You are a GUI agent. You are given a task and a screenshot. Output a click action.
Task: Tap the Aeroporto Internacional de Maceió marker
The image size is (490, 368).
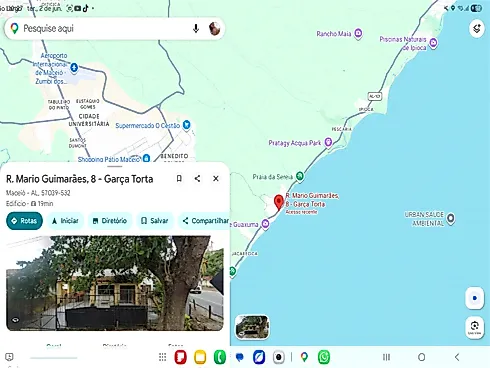click(74, 68)
